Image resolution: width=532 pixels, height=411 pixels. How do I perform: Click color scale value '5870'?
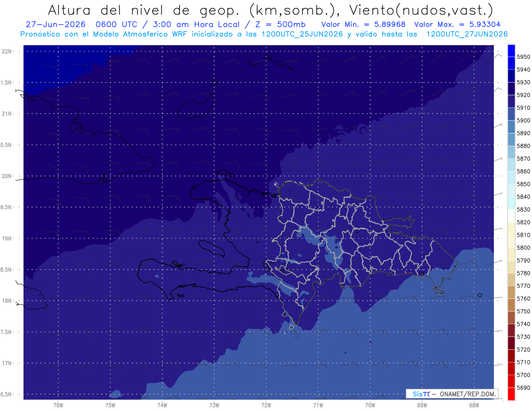pos(524,159)
